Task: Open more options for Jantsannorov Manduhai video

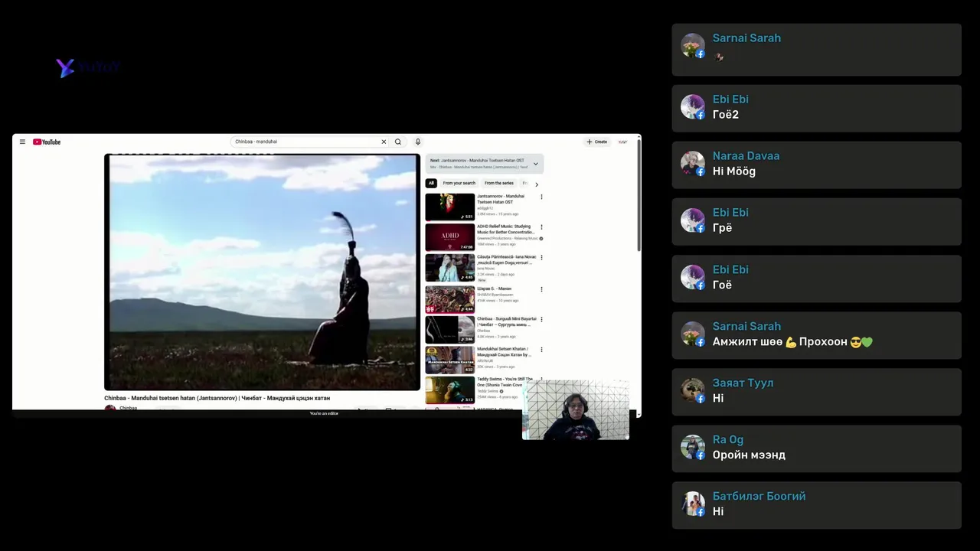Action: coord(541,197)
